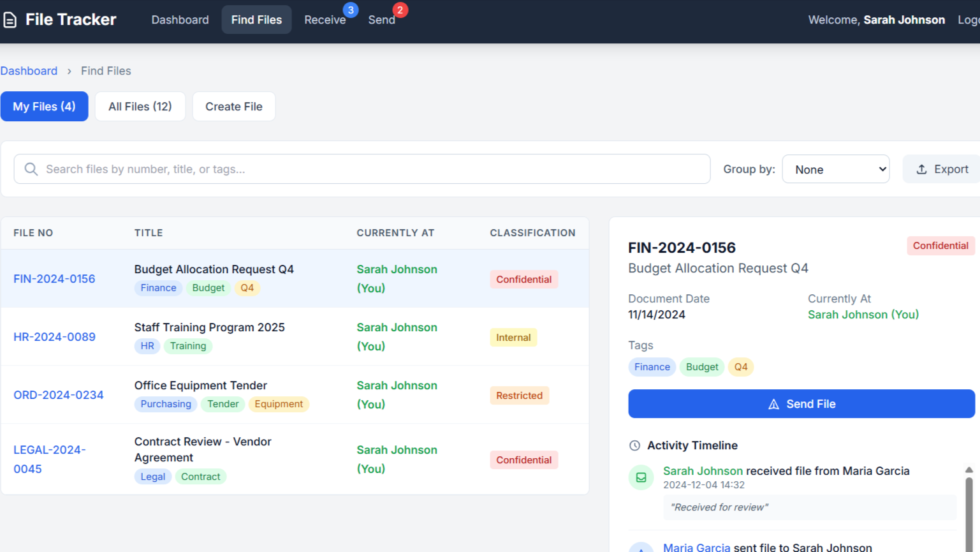Switch to the All Files (12) tab
The width and height of the screenshot is (980, 552).
click(x=140, y=106)
